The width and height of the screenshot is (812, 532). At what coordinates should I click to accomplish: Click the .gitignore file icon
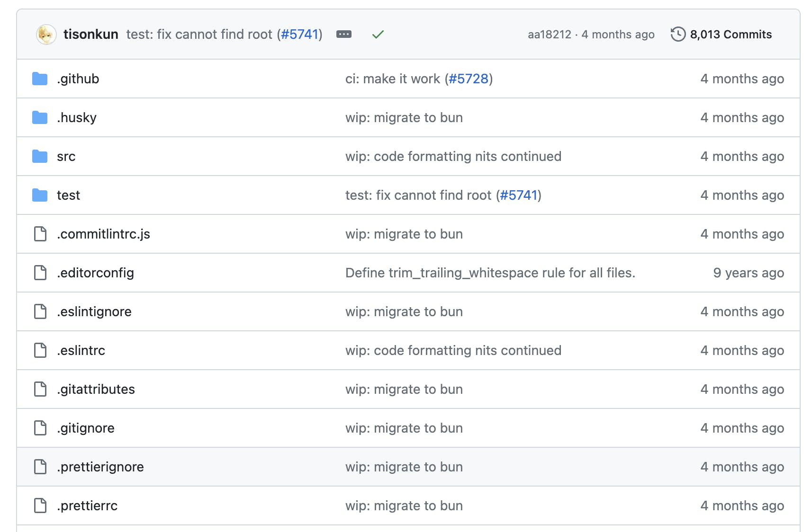pyautogui.click(x=40, y=428)
